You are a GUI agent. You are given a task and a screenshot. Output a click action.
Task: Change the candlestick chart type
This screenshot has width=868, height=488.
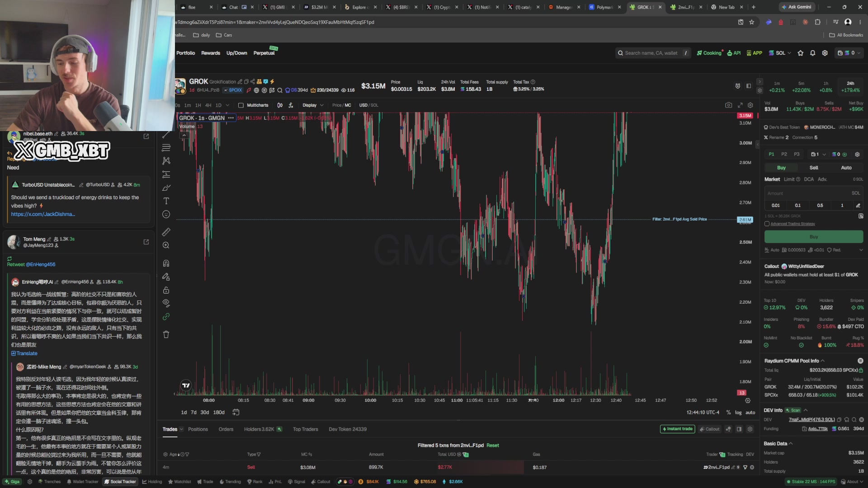280,105
